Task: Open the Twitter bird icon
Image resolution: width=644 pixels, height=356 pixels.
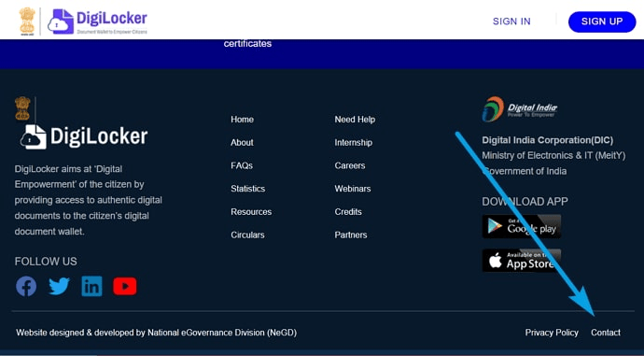Action: pyautogui.click(x=59, y=286)
